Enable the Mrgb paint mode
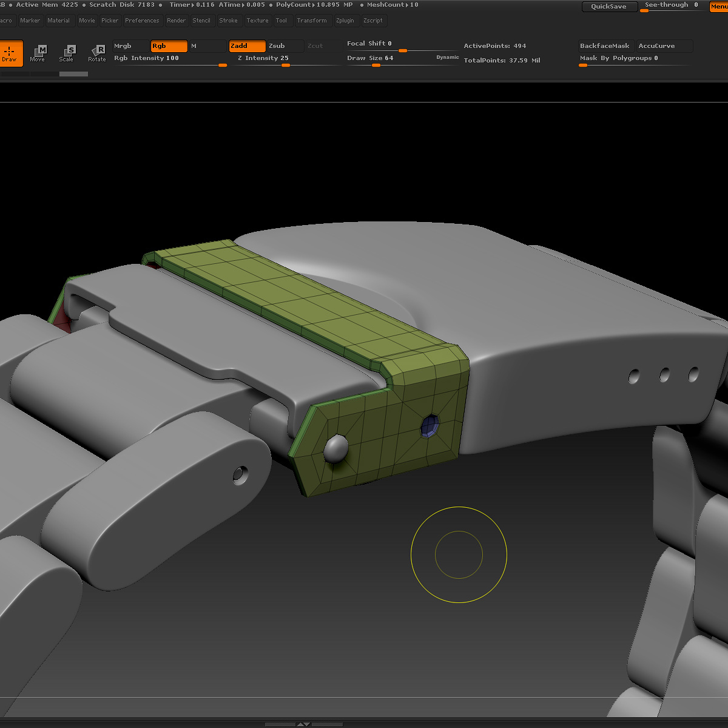Viewport: 728px width, 728px height. click(x=130, y=46)
